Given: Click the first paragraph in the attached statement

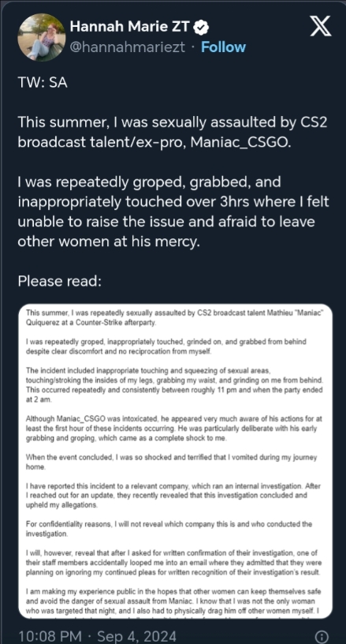Looking at the screenshot, I should [x=175, y=318].
